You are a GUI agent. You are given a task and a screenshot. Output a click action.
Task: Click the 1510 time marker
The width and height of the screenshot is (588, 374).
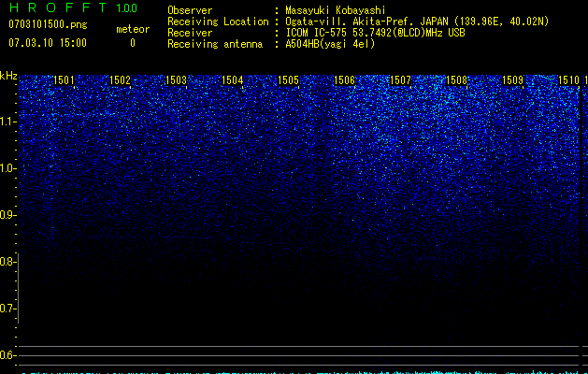(x=568, y=80)
